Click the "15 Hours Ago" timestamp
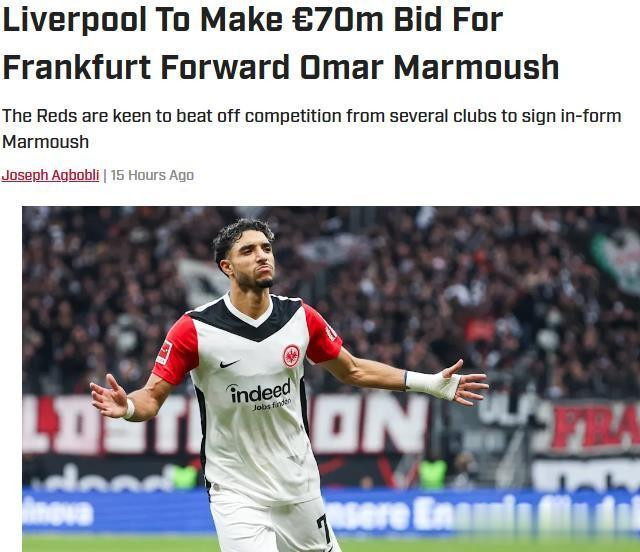This screenshot has width=640, height=552. tap(152, 175)
